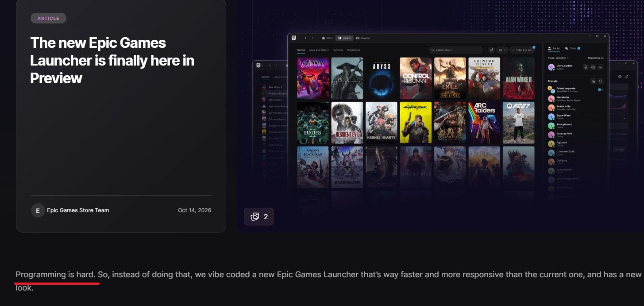Click the article headline about the new launcher
The width and height of the screenshot is (644, 306).
[112, 60]
